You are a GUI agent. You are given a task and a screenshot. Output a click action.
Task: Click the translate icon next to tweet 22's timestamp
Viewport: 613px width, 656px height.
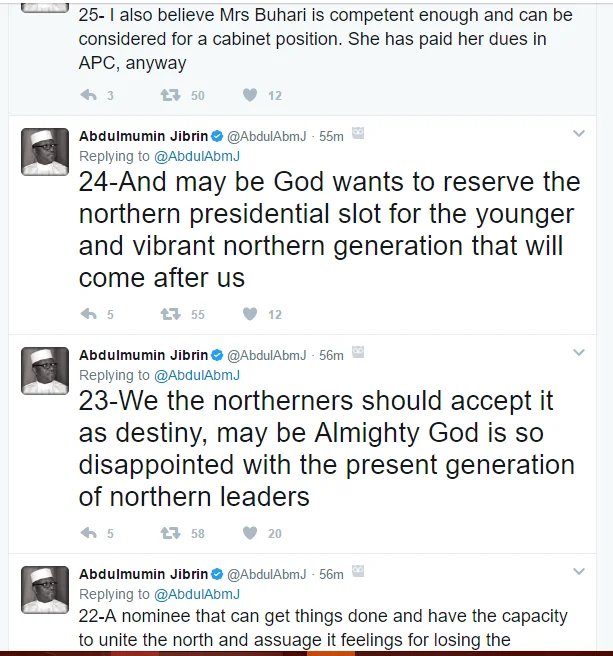point(358,573)
